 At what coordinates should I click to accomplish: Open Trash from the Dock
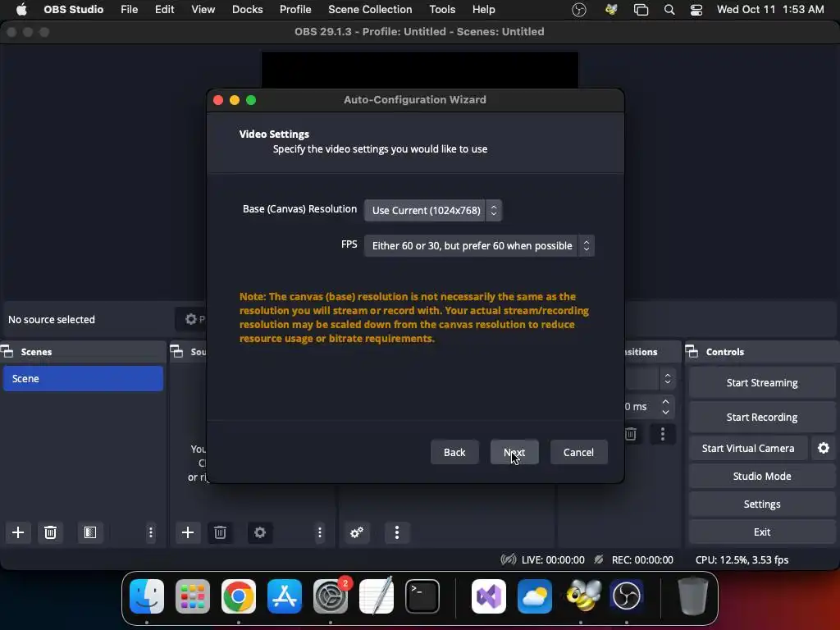click(x=692, y=596)
